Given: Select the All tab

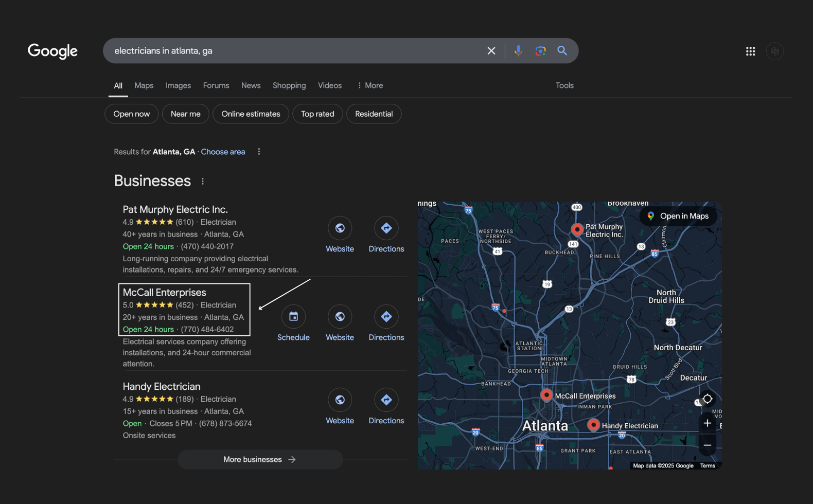Looking at the screenshot, I should pyautogui.click(x=118, y=86).
